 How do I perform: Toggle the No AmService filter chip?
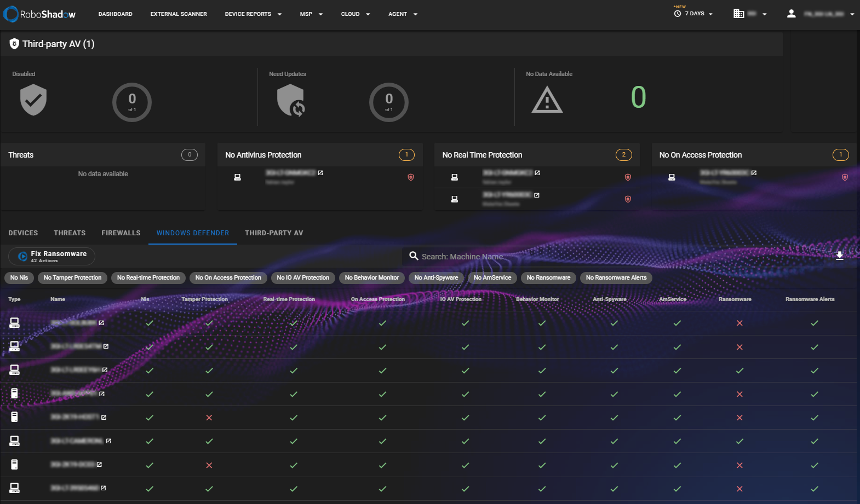(x=492, y=278)
